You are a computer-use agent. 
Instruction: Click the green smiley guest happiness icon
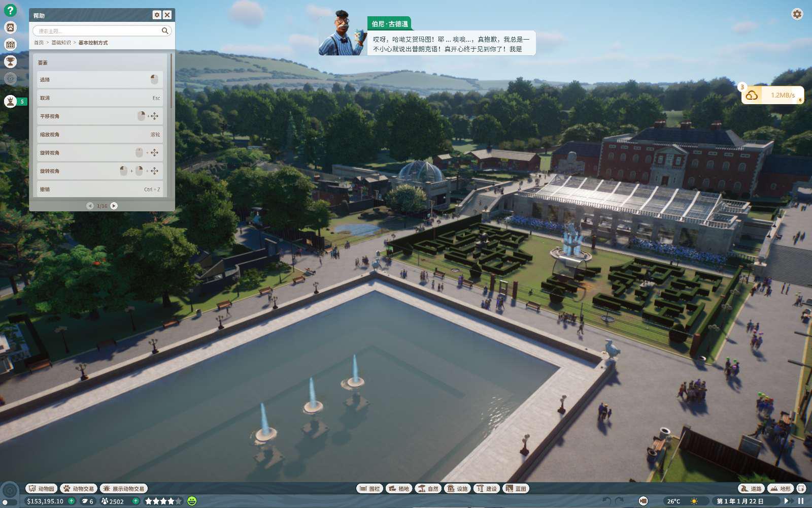(x=192, y=501)
